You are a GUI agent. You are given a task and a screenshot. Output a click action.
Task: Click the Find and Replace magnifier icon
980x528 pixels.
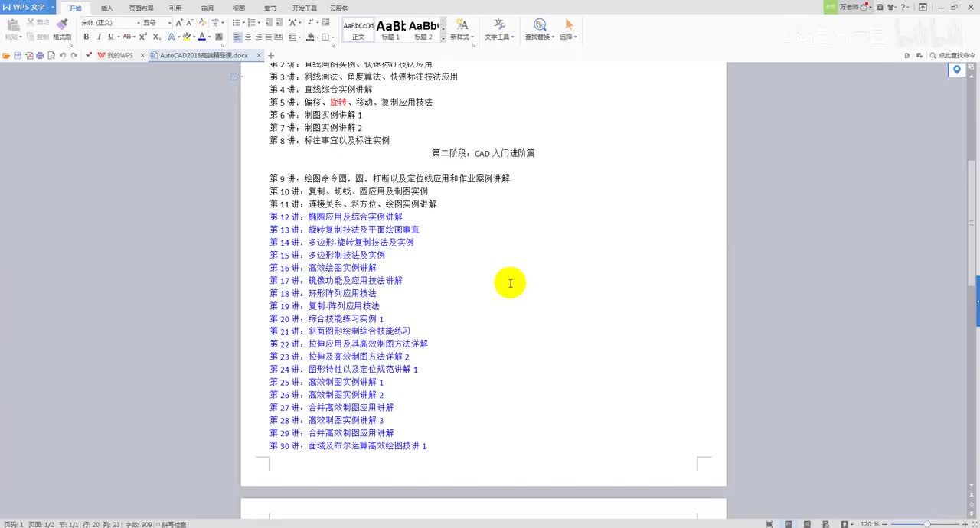540,25
